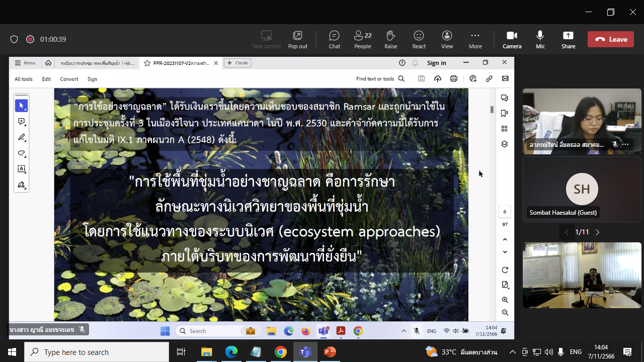Screen dimensions: 644x362
Task: Leave the meeting
Action: [x=610, y=39]
